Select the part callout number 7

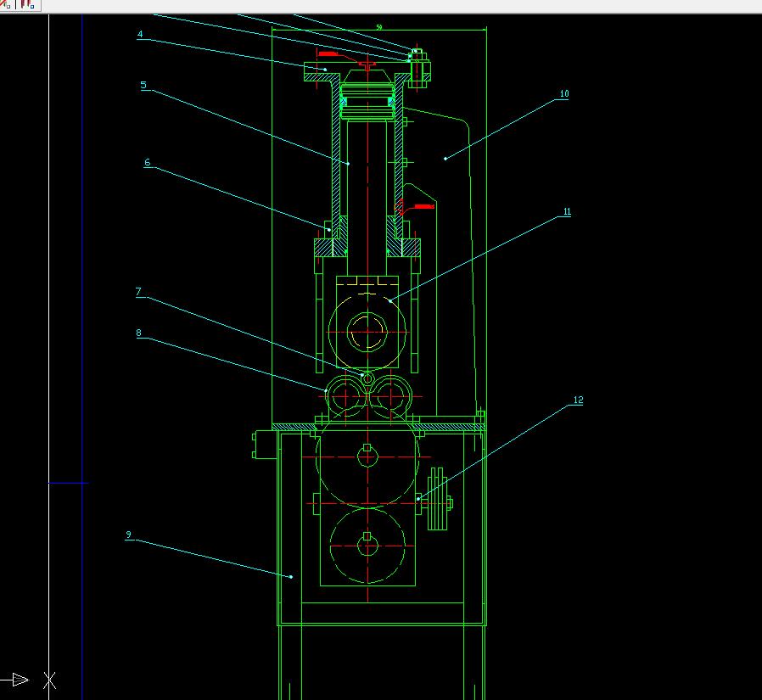pos(138,292)
